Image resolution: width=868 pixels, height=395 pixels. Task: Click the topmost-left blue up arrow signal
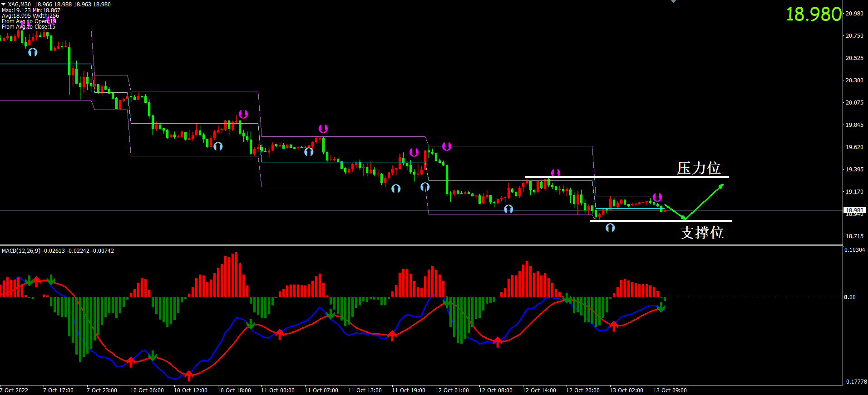pyautogui.click(x=33, y=52)
